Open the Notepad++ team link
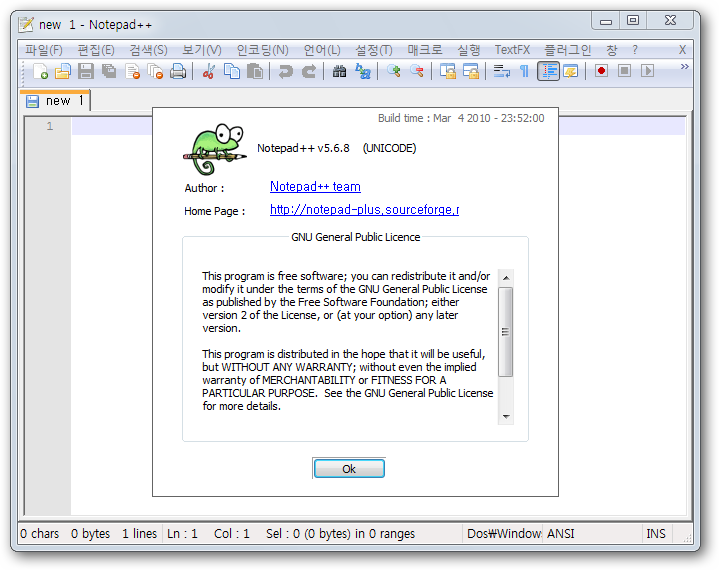Screen dimensions: 719x570 pos(315,187)
